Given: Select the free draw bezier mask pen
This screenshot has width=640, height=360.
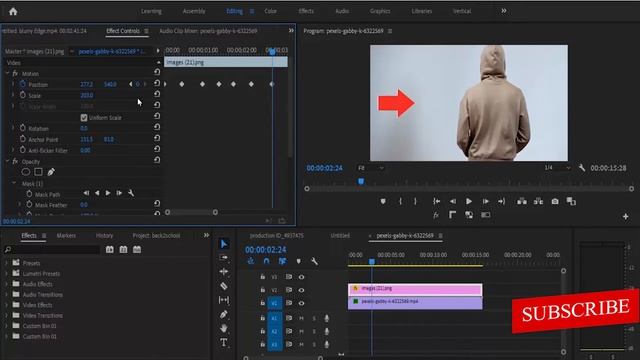Looking at the screenshot, I should [51, 172].
